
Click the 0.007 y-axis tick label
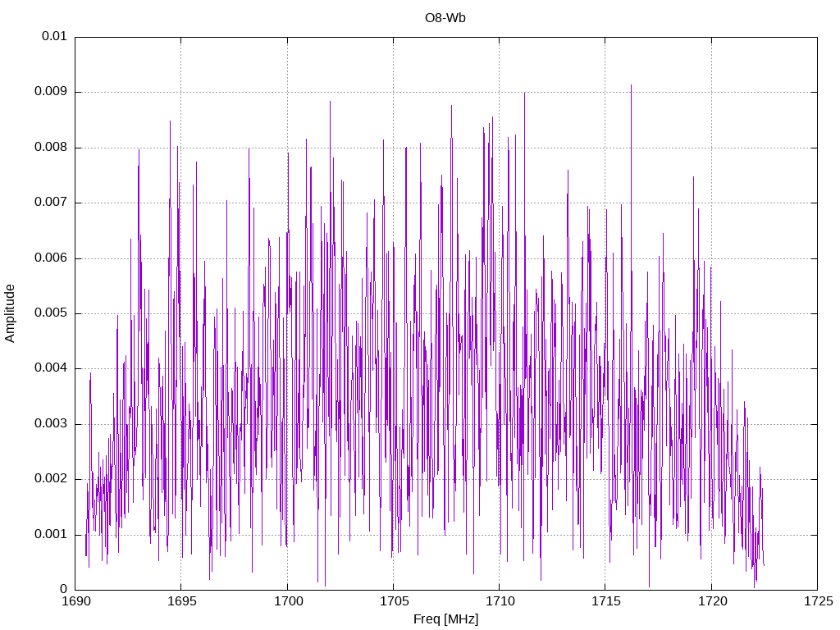(51, 202)
